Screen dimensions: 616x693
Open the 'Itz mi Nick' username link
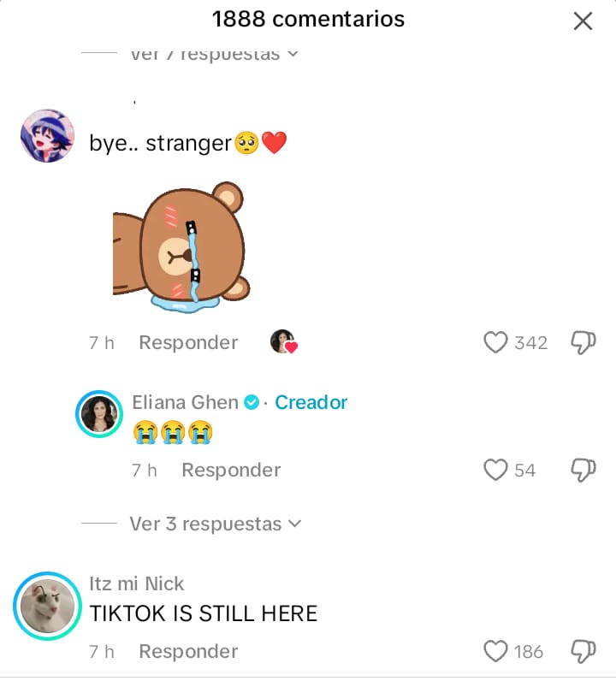(136, 583)
